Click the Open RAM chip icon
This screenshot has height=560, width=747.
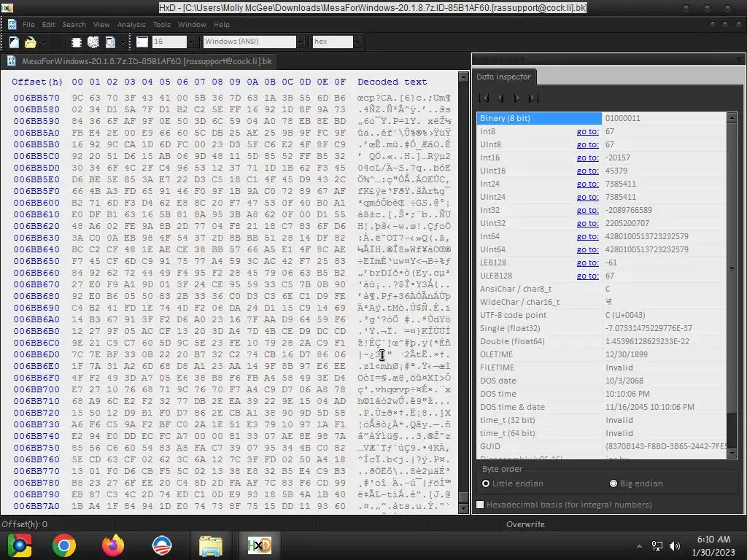[x=76, y=42]
